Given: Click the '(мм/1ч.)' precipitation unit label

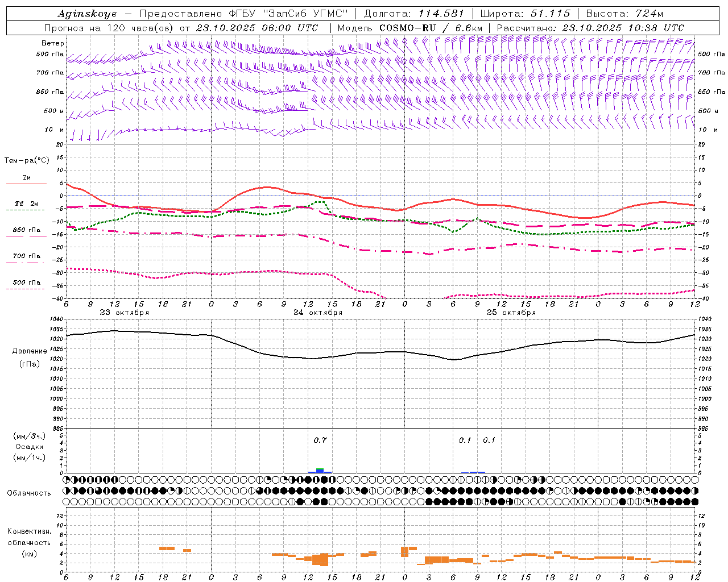Looking at the screenshot, I should [30, 458].
